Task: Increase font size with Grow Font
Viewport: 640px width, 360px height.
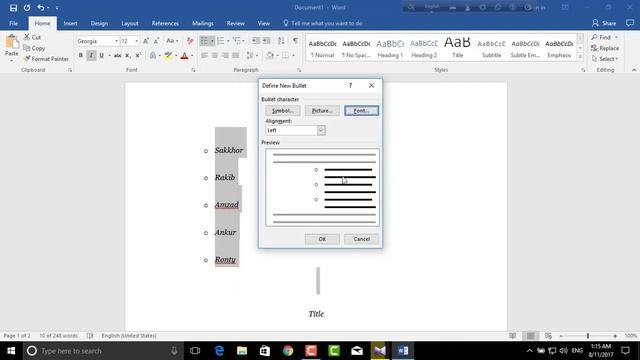Action: coord(146,41)
